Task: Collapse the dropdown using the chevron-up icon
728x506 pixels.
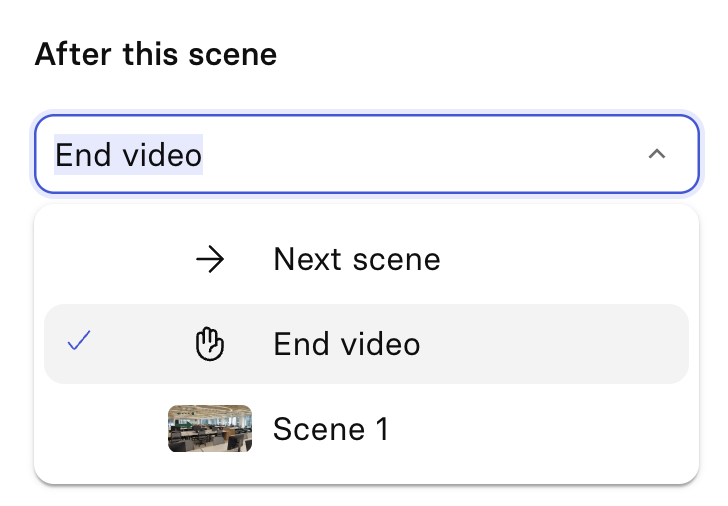Action: [x=656, y=154]
